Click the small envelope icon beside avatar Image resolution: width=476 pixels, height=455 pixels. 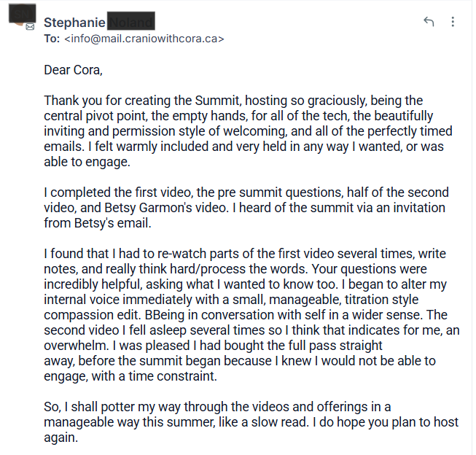(x=31, y=26)
